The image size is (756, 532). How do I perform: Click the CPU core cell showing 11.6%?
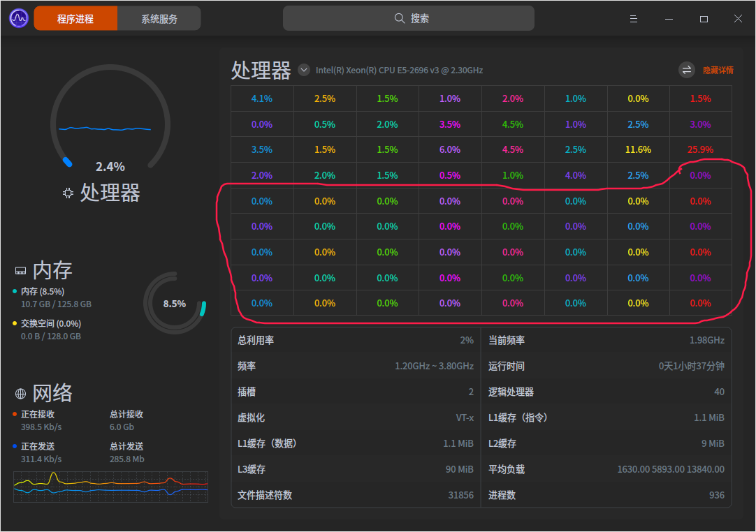[638, 149]
